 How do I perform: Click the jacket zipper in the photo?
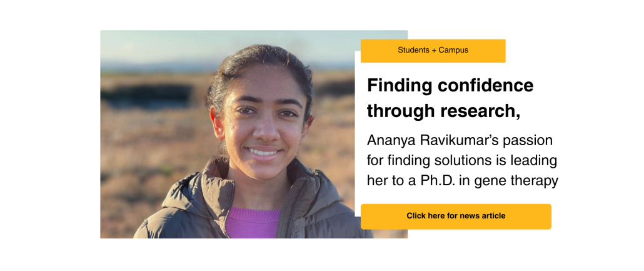click(x=229, y=210)
